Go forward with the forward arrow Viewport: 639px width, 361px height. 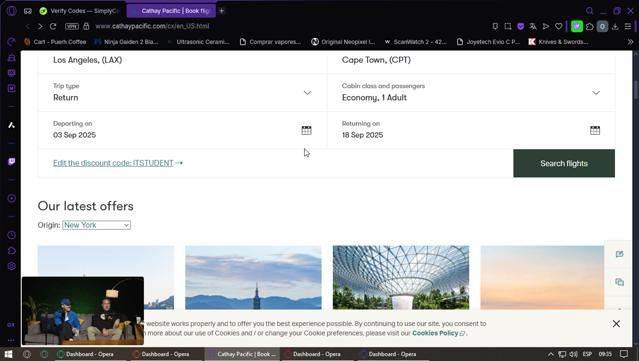pyautogui.click(x=40, y=26)
